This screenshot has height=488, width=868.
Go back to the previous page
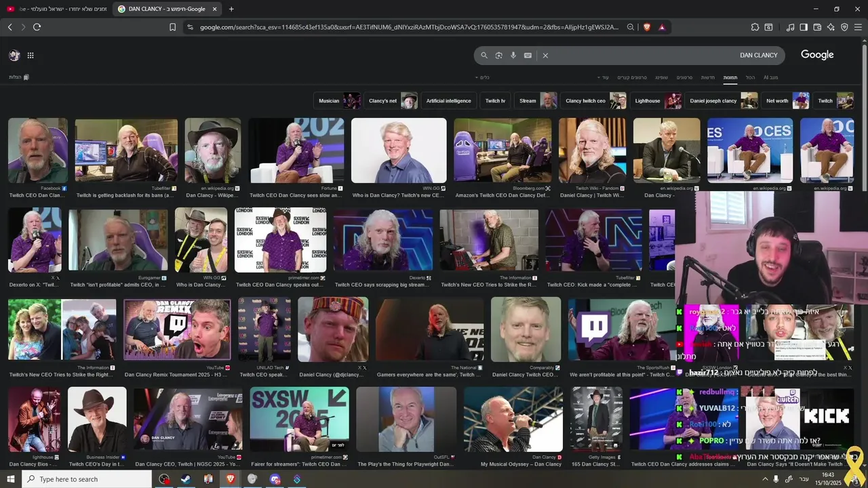9,27
